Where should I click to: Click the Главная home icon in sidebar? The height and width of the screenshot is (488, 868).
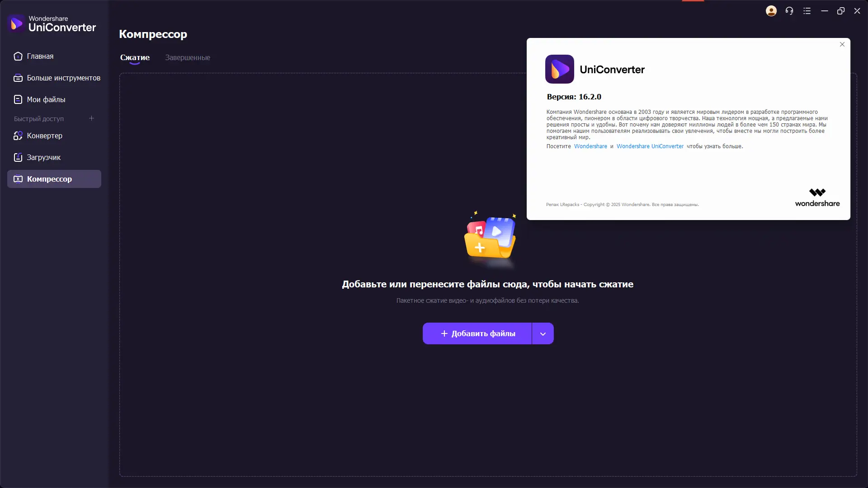click(x=18, y=56)
